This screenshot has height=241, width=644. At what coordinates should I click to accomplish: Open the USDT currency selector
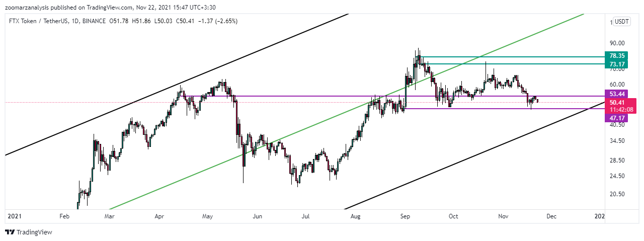tap(622, 22)
